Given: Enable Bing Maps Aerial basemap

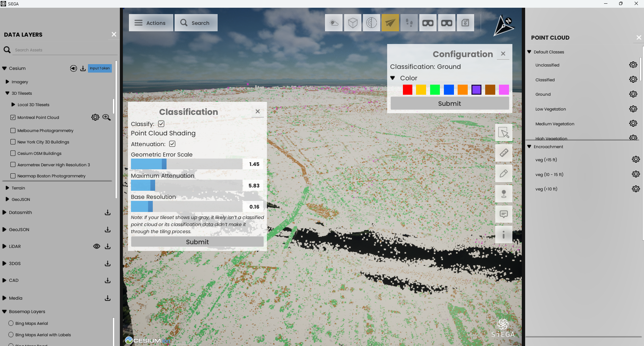Looking at the screenshot, I should click(x=11, y=323).
